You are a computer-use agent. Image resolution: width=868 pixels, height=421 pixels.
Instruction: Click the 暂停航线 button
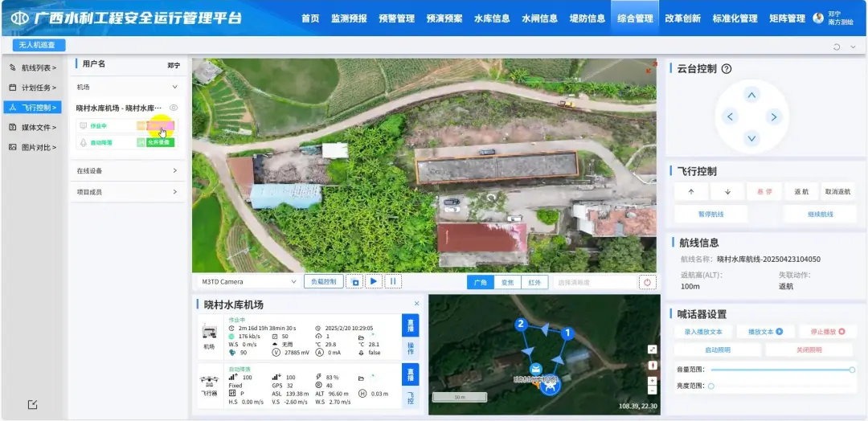tap(710, 214)
